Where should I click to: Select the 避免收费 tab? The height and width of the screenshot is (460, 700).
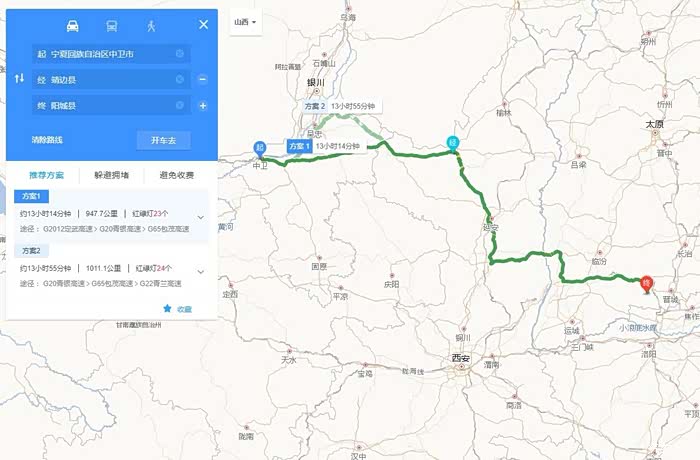tap(177, 175)
